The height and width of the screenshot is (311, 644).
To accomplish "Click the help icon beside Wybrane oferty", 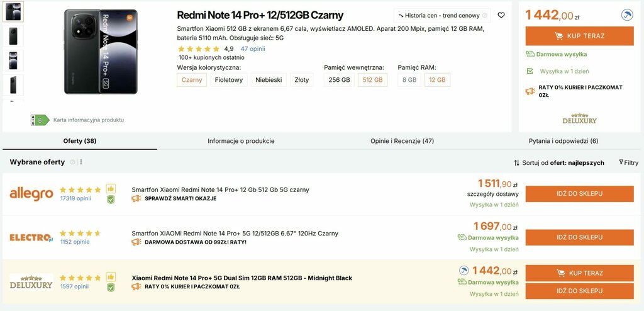I will pyautogui.click(x=72, y=162).
